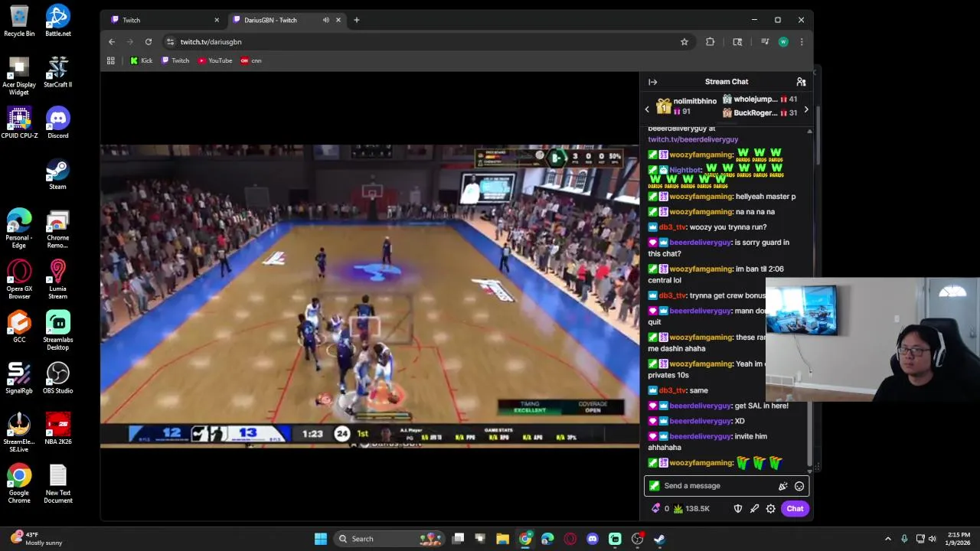Open channel points balance 138.5K
980x551 pixels.
[x=691, y=509]
